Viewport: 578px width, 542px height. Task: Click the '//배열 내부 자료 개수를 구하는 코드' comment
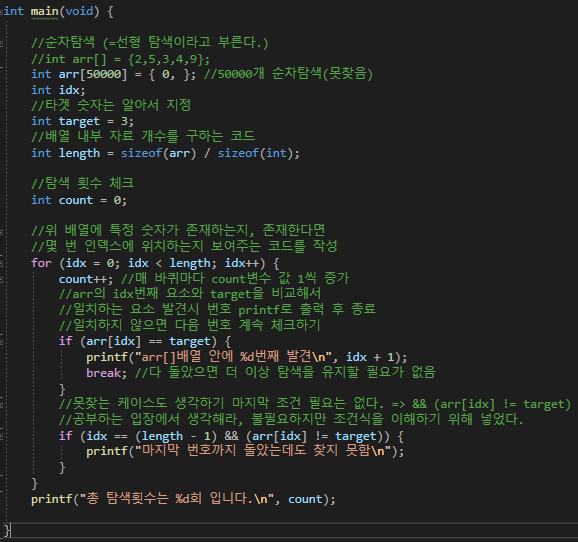(143, 136)
